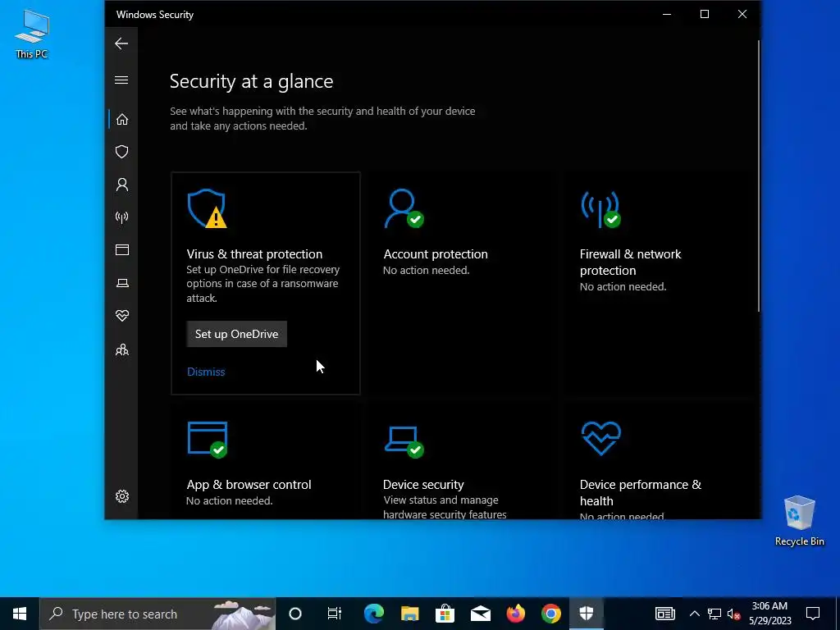840x630 pixels.
Task: Open the Virus & threat protection heading
Action: coord(254,254)
